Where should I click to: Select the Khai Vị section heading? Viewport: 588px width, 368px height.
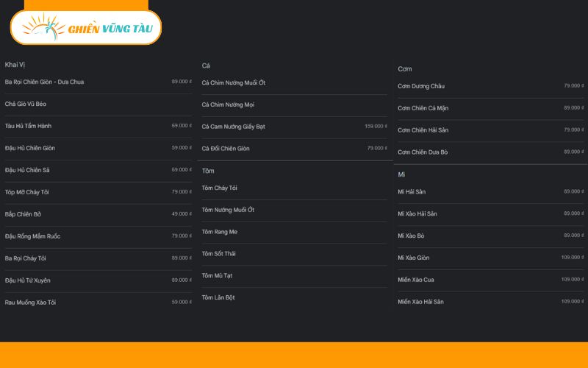coord(15,65)
